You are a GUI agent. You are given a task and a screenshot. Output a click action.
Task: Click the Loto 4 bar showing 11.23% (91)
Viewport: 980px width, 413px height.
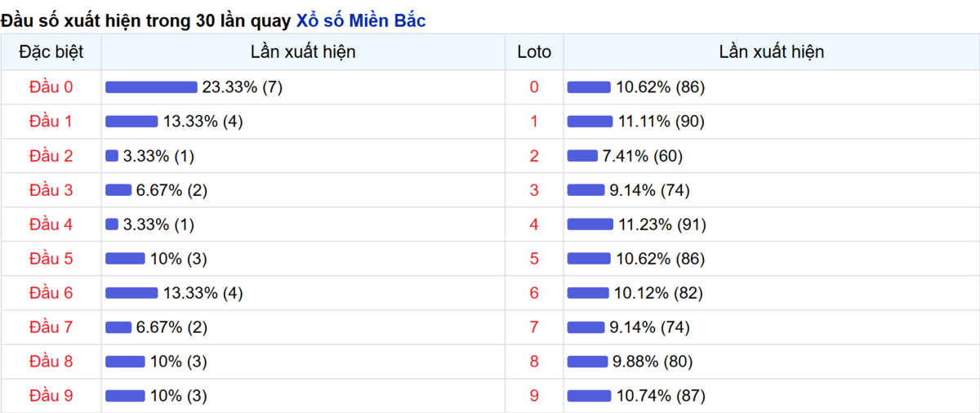pos(590,224)
